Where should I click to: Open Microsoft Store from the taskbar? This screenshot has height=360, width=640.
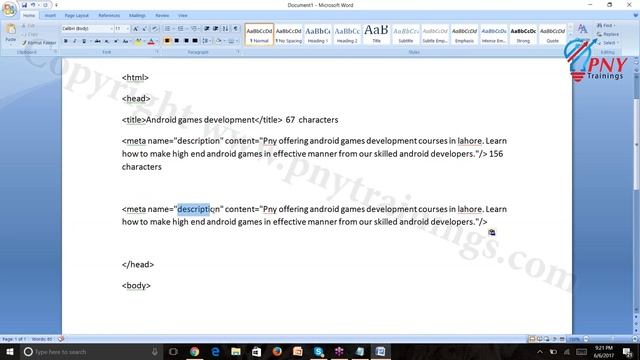point(256,351)
